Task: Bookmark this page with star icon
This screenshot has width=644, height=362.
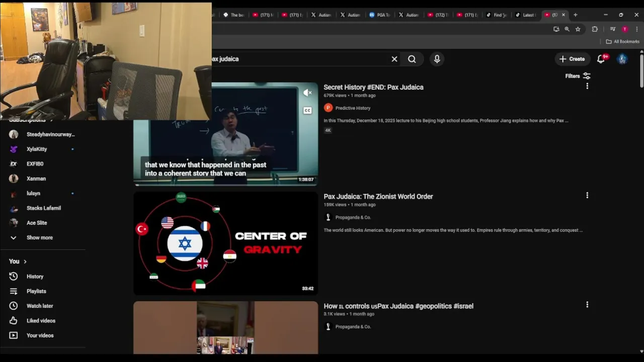Action: click(578, 29)
